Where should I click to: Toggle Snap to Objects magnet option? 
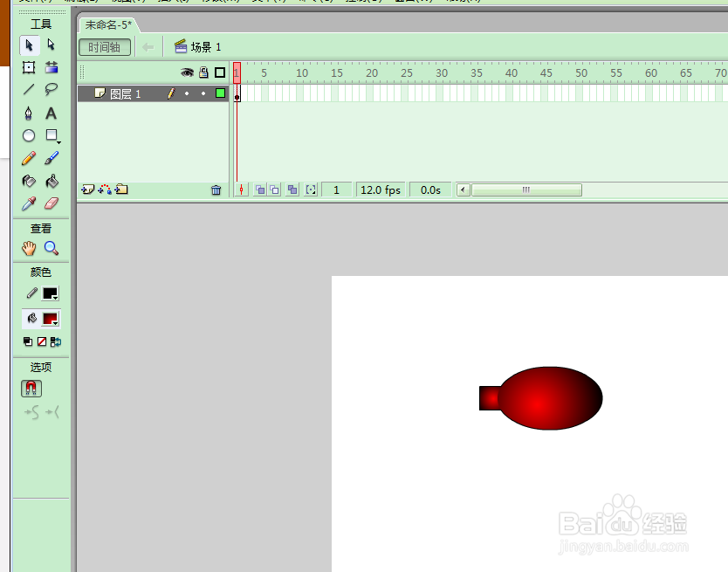[31, 389]
